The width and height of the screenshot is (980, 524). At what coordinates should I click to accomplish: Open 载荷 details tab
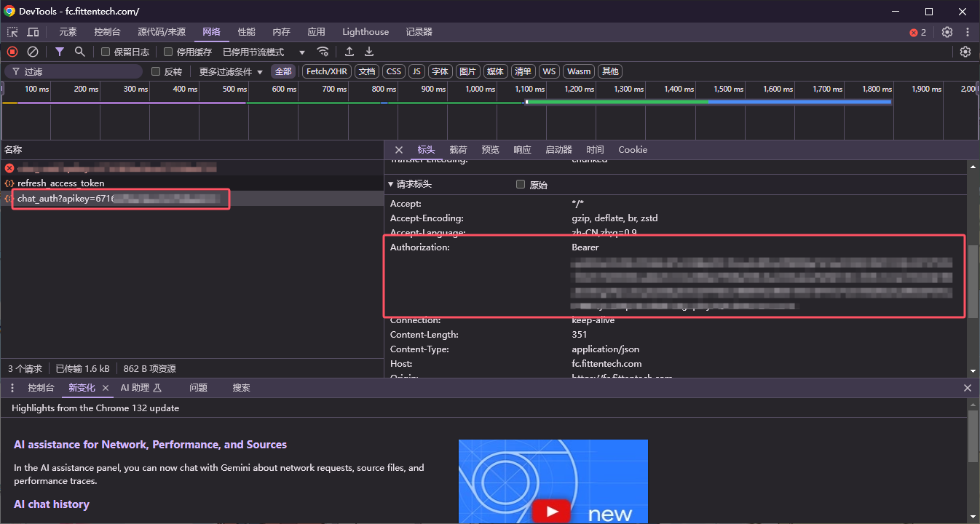coord(458,150)
